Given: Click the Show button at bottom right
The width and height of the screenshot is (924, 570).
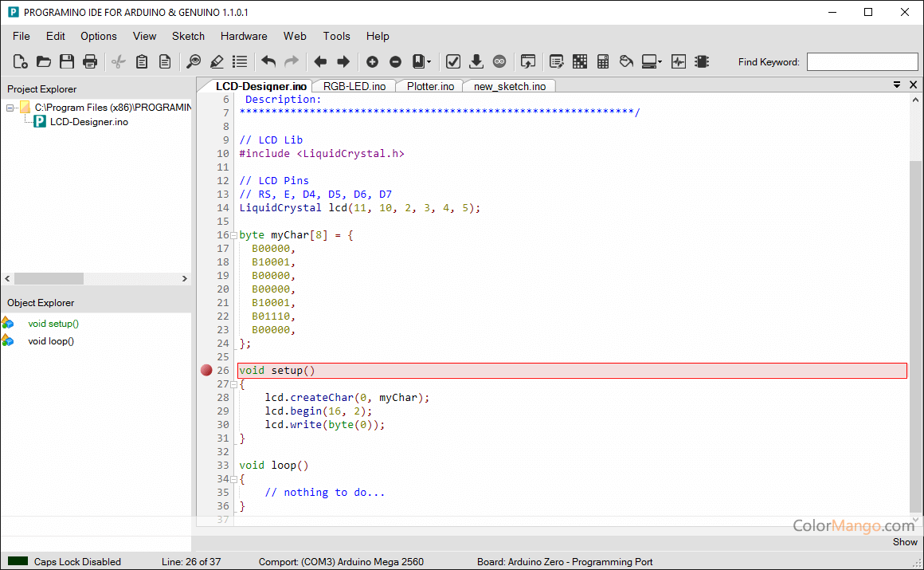Looking at the screenshot, I should (x=905, y=541).
